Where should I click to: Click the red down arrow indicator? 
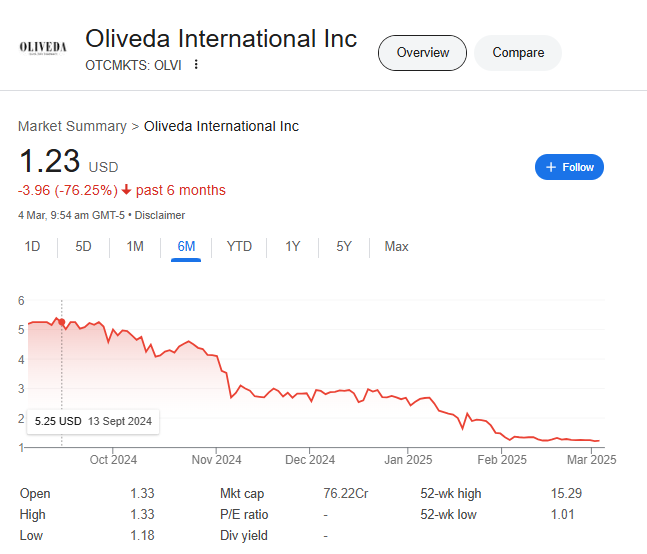point(126,190)
